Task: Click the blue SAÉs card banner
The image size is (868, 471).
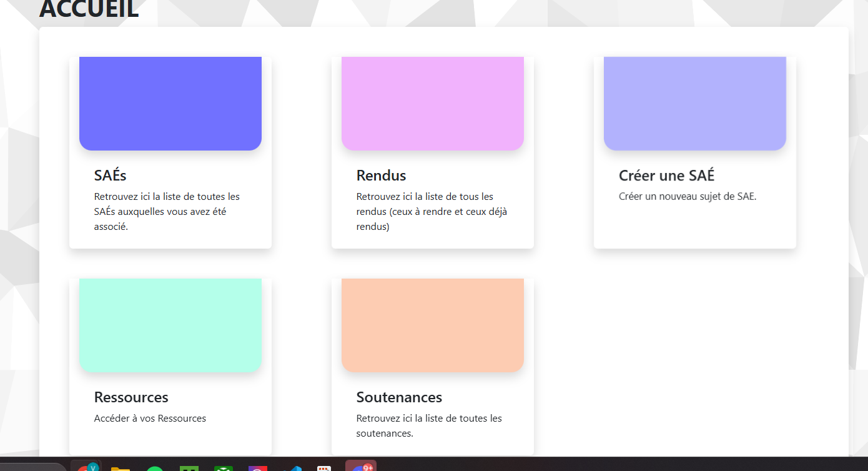Action: 170,103
